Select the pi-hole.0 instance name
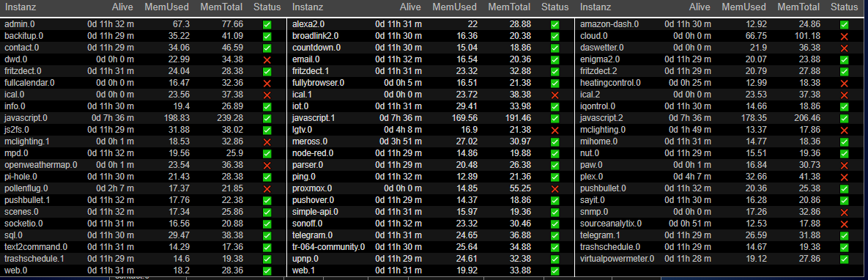 pyautogui.click(x=21, y=177)
